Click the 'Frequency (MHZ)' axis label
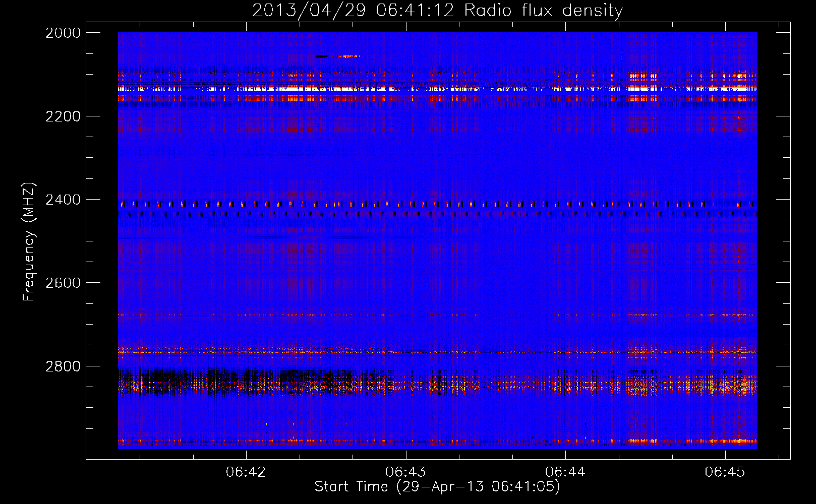 (29, 242)
